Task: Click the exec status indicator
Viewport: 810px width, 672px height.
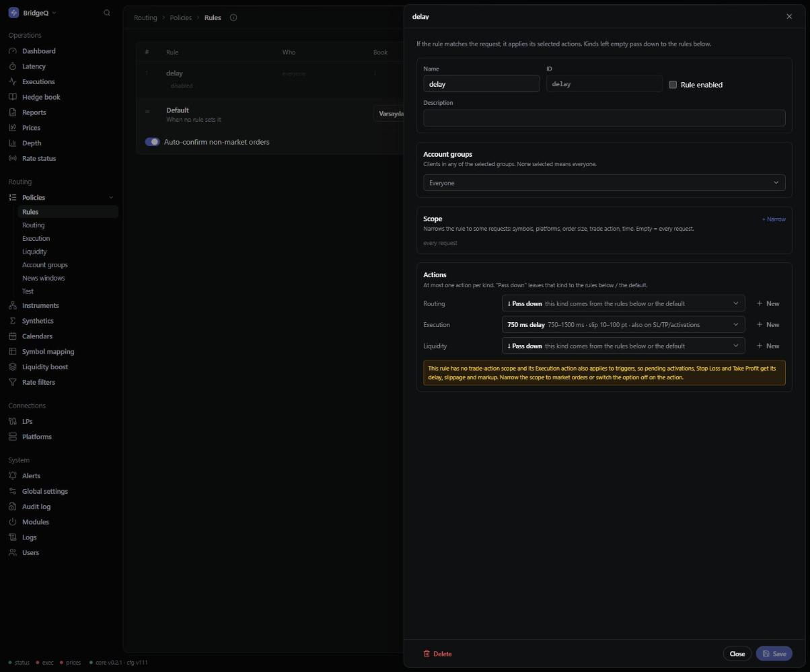Action: (x=45, y=663)
